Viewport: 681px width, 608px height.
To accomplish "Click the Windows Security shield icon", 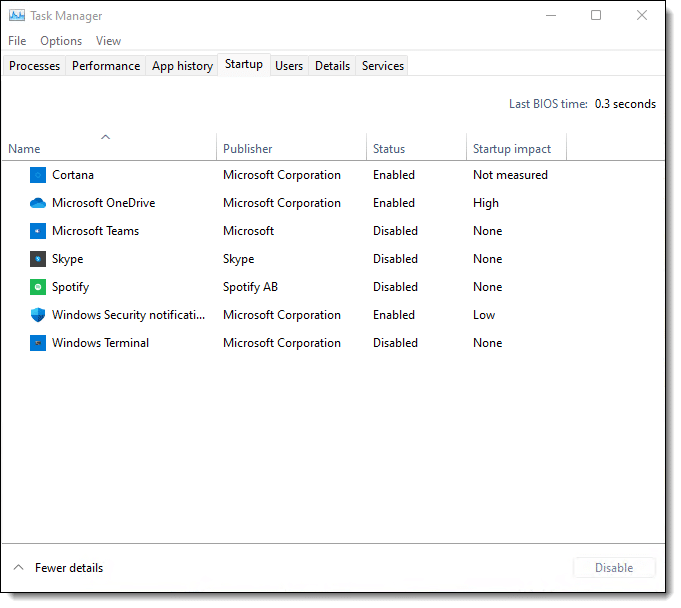I will coord(38,315).
